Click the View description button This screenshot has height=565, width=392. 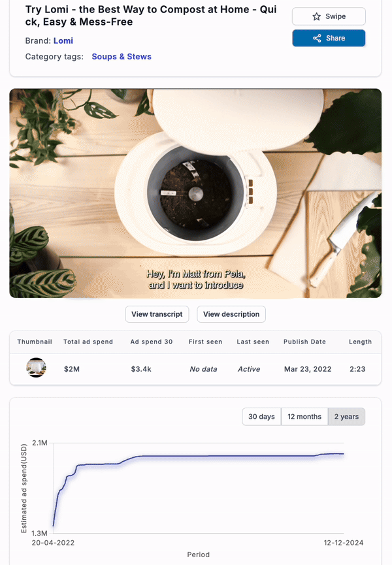point(231,314)
